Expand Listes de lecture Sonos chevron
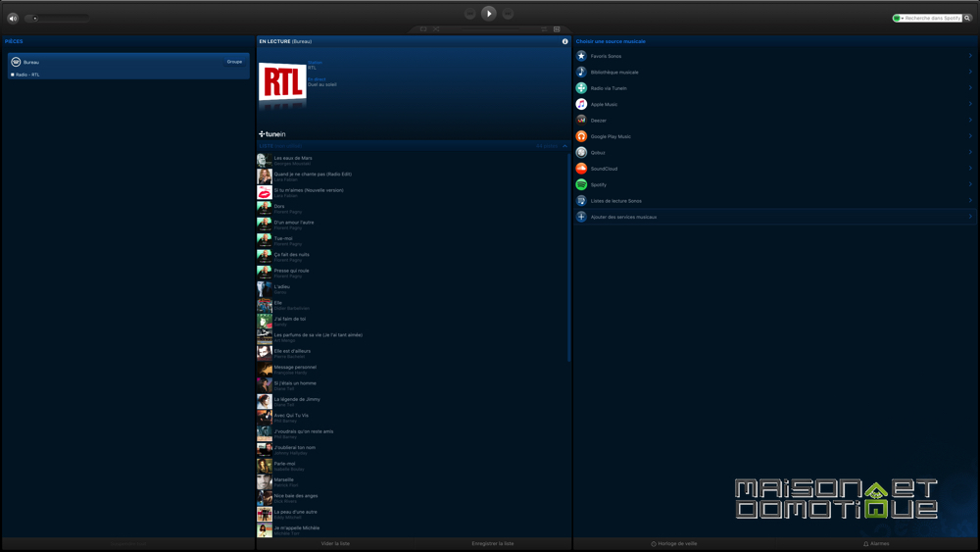Viewport: 980px width, 552px height. click(970, 200)
